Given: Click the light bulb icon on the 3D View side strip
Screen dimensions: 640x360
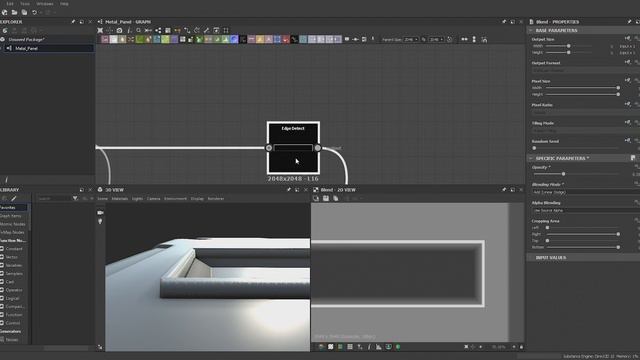Looking at the screenshot, I should coord(100,221).
